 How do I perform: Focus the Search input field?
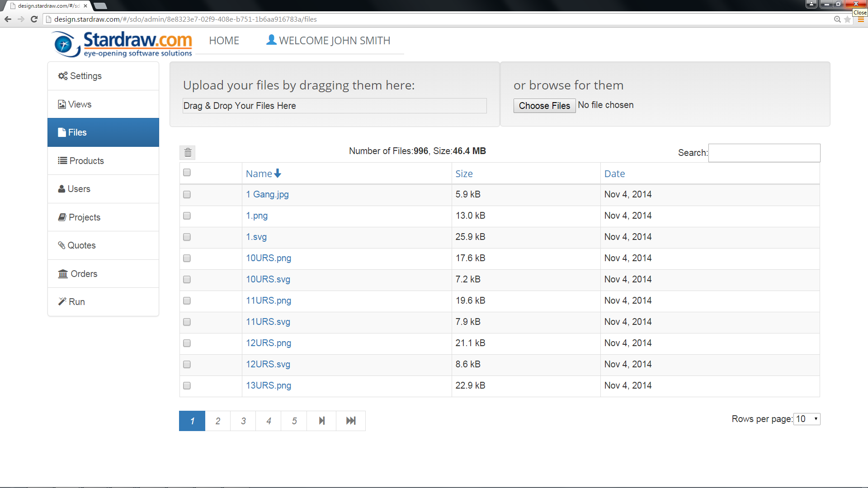764,153
